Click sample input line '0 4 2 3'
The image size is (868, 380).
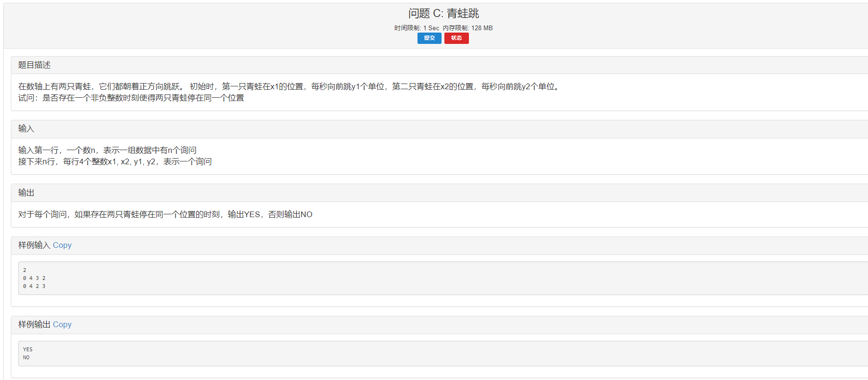34,286
